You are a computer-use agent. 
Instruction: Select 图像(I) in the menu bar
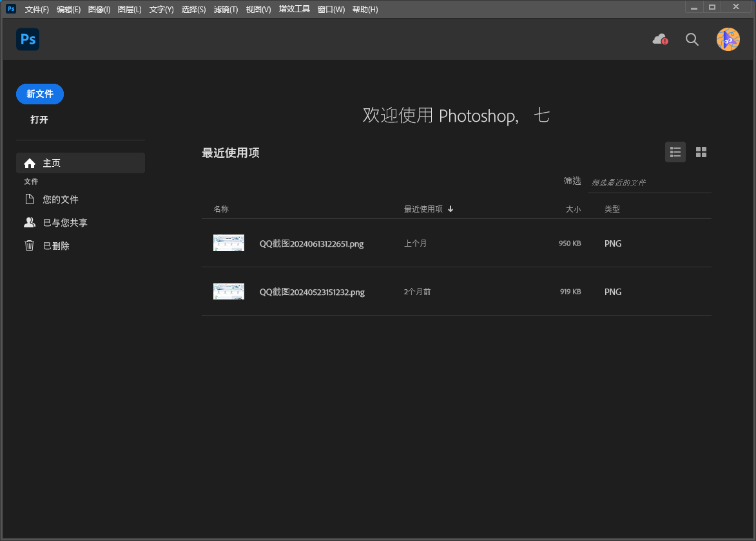pos(99,9)
